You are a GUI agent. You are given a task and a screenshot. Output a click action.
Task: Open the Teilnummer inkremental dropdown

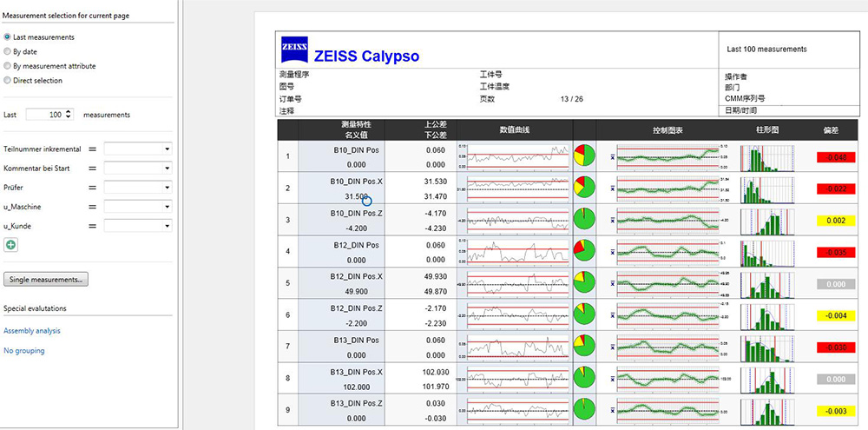tap(138, 149)
